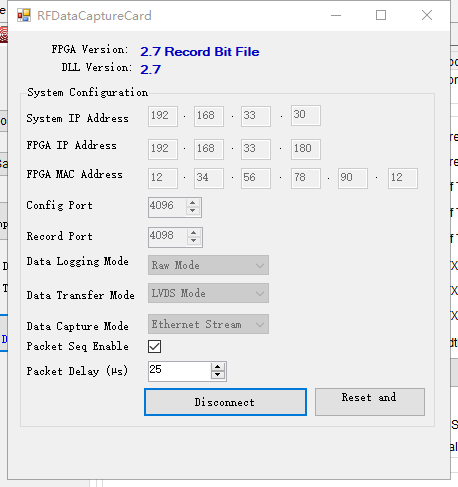Decrease Config Port with the down arrow

(193, 211)
